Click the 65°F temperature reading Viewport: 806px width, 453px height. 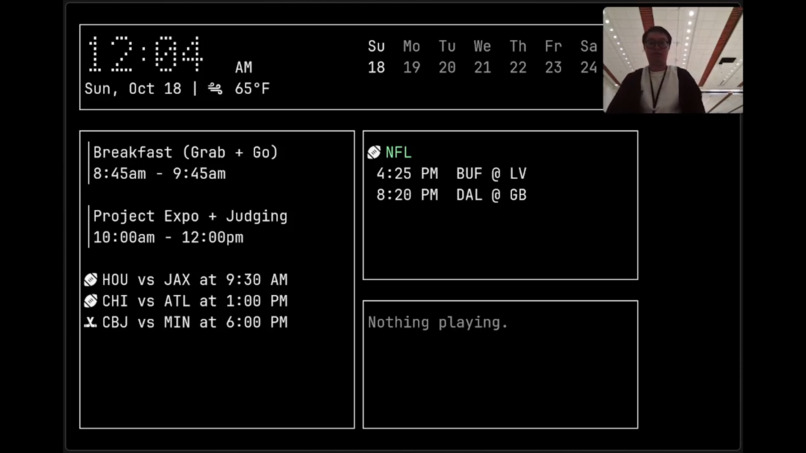pyautogui.click(x=252, y=89)
